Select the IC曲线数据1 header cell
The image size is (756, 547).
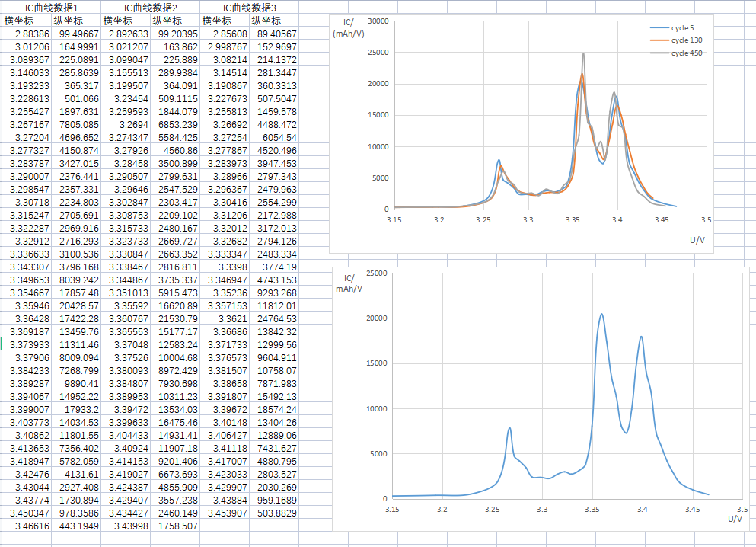click(x=52, y=8)
